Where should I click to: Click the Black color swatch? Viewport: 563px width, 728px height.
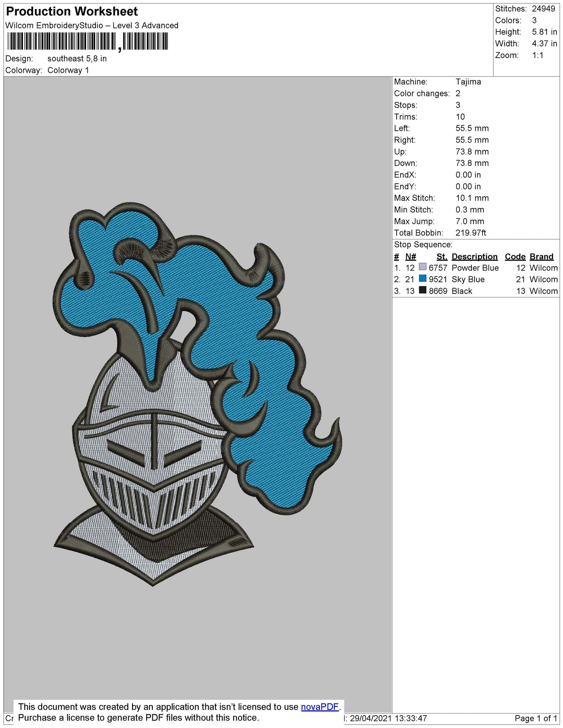coord(422,290)
